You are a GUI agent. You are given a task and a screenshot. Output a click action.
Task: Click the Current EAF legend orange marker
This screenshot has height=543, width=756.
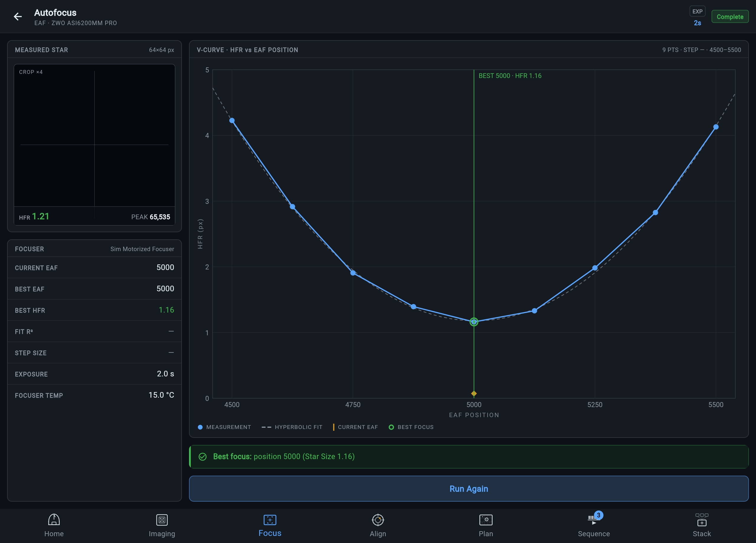333,427
